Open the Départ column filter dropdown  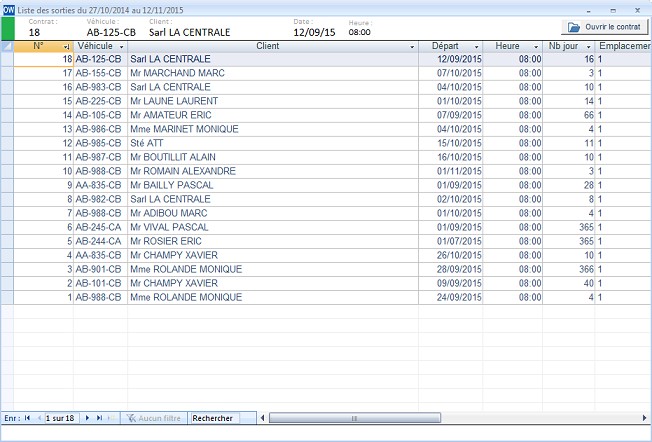click(477, 47)
